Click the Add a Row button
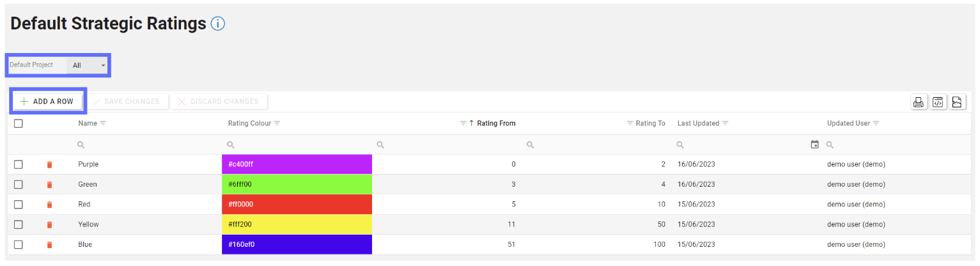Image resolution: width=980 pixels, height=266 pixels. pyautogui.click(x=47, y=102)
